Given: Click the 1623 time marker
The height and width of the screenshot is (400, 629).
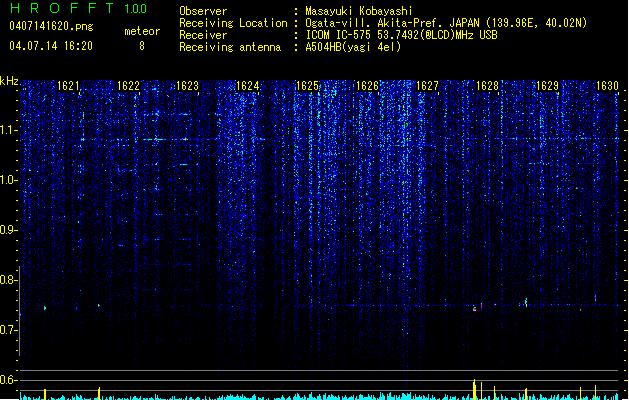Looking at the screenshot, I should pos(187,86).
